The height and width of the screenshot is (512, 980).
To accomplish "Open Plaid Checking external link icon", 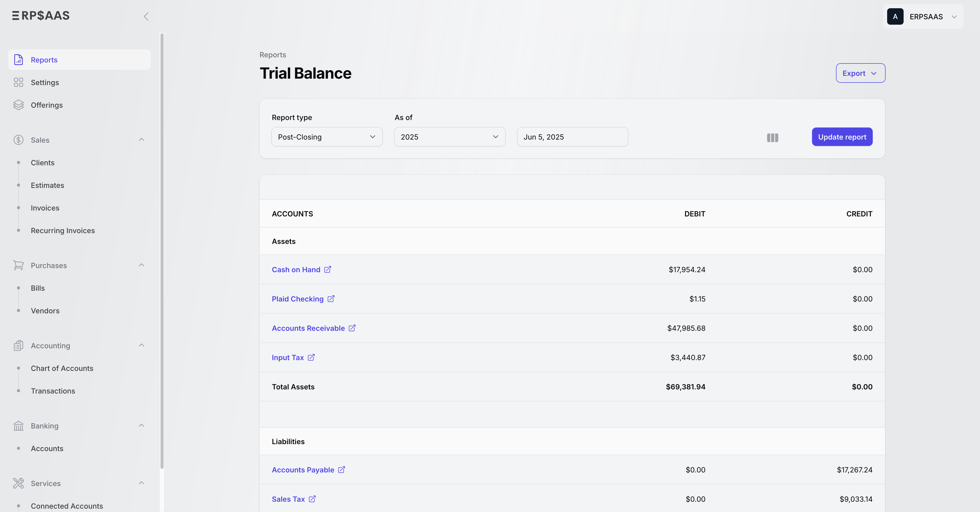I will point(331,299).
